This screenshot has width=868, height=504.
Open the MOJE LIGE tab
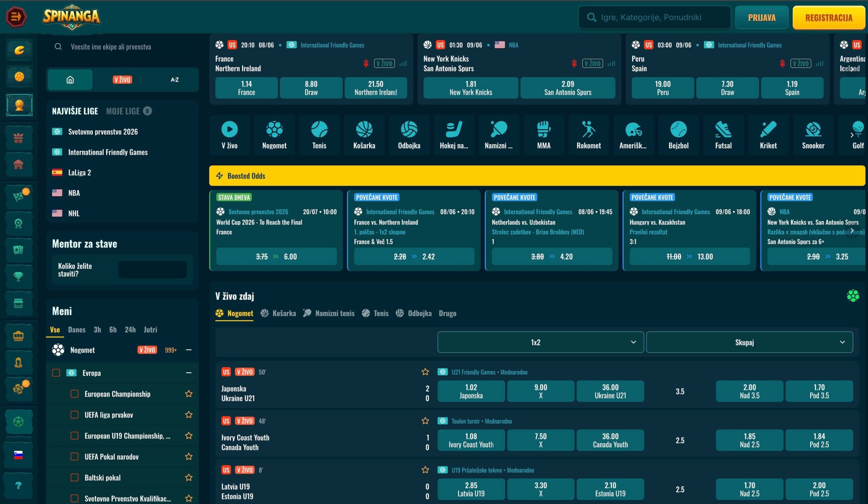click(129, 111)
